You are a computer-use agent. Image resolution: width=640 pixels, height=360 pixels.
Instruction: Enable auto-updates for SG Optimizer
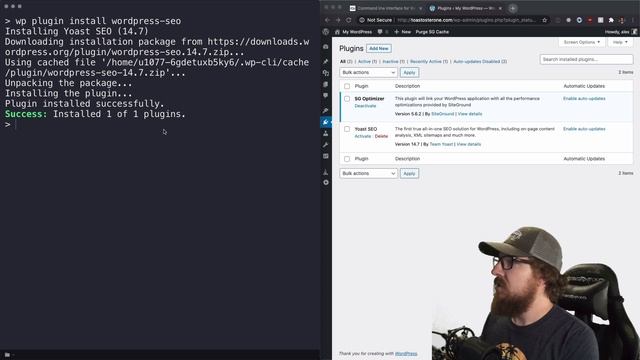[584, 99]
